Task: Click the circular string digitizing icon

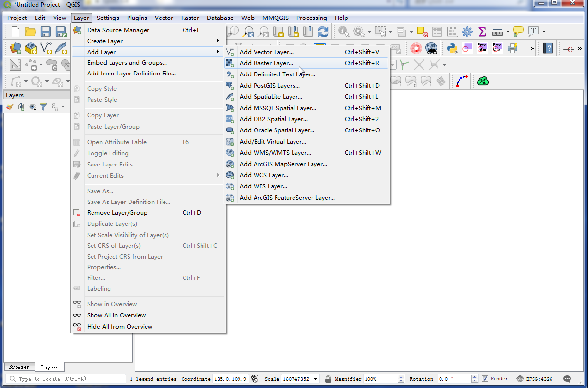Action: pyautogui.click(x=462, y=81)
